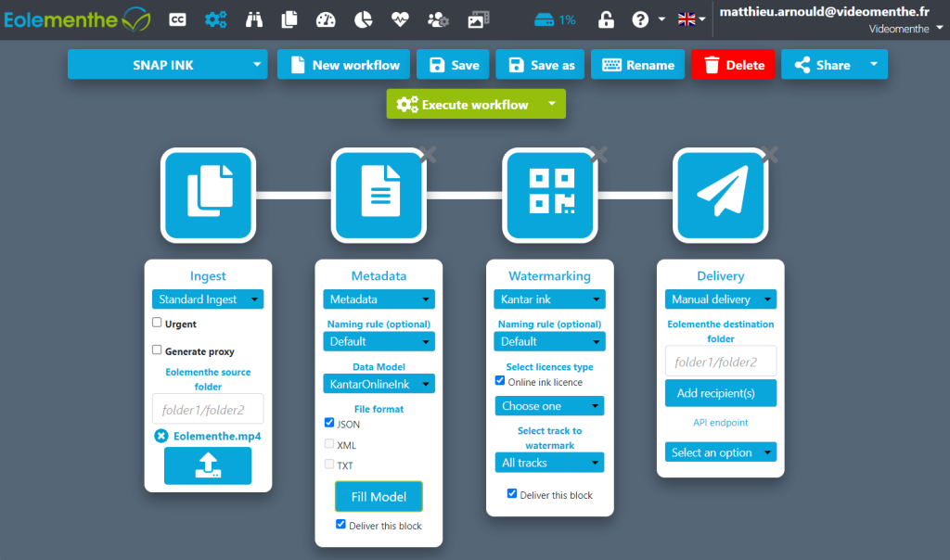Open the dashboard speedometer icon
The height and width of the screenshot is (560, 950).
tap(326, 20)
